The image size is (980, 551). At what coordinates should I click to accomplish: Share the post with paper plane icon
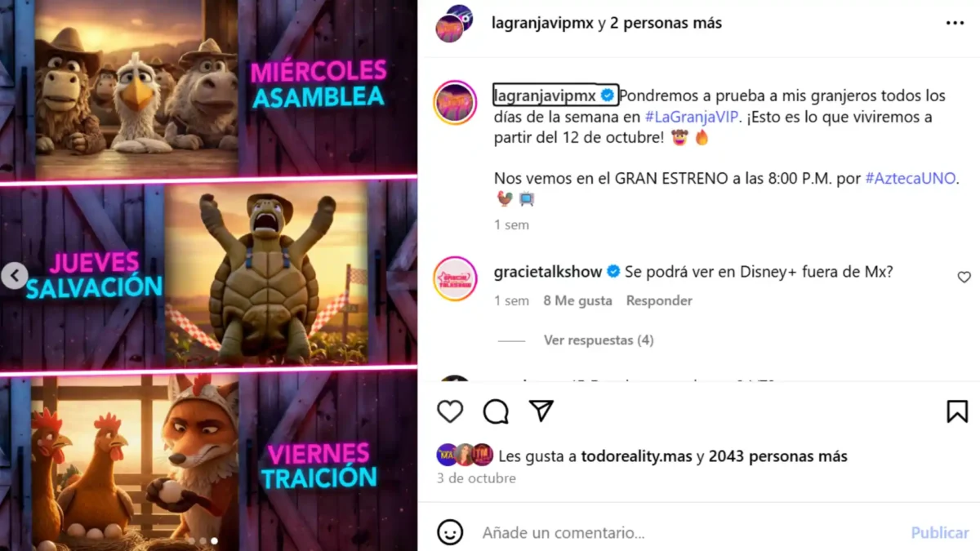[x=541, y=411]
